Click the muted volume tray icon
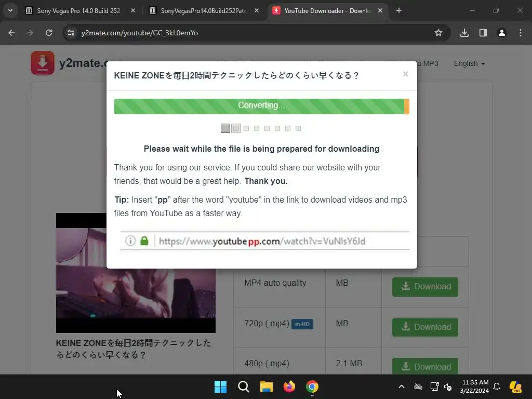Viewport: 532px width, 399px height. (448, 387)
